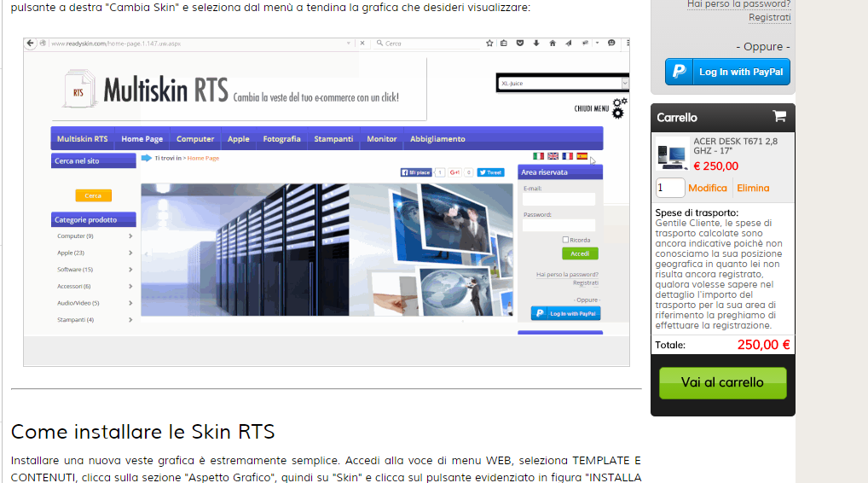Click the gears icon next to CHIUDI MENU
The image size is (868, 483).
619,108
